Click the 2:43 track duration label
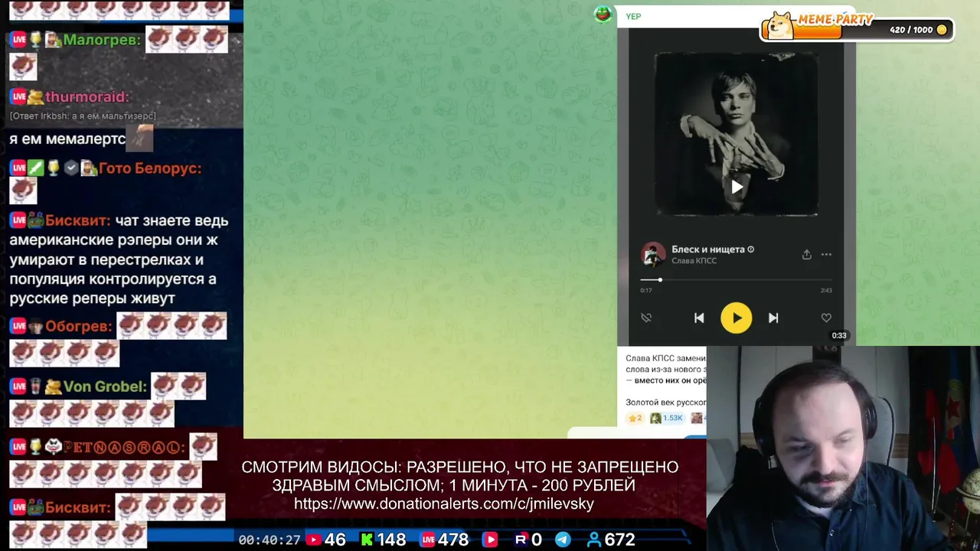Screen dimensions: 980x551 [x=825, y=290]
